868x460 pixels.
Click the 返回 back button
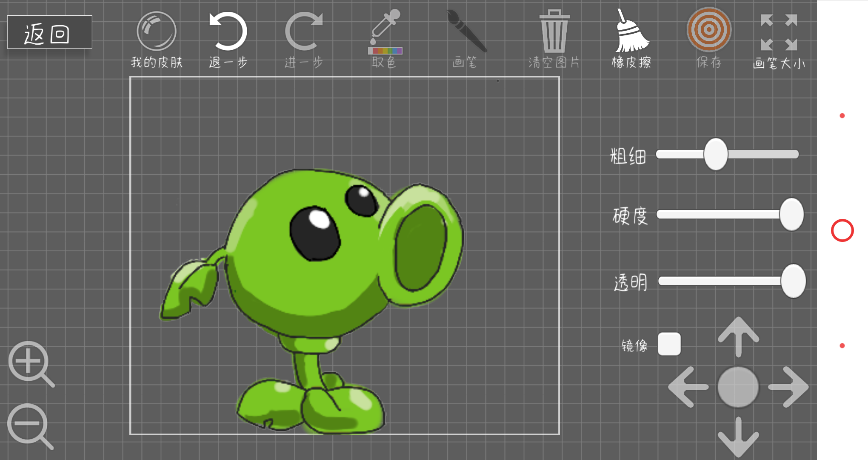point(50,32)
